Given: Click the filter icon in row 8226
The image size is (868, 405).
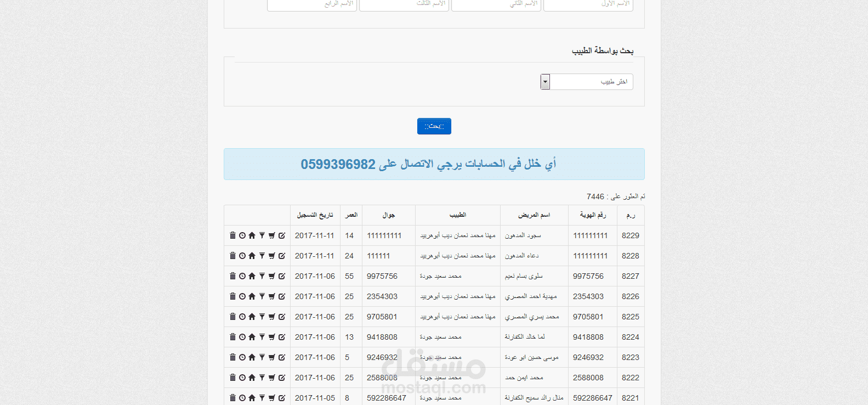Looking at the screenshot, I should [262, 296].
